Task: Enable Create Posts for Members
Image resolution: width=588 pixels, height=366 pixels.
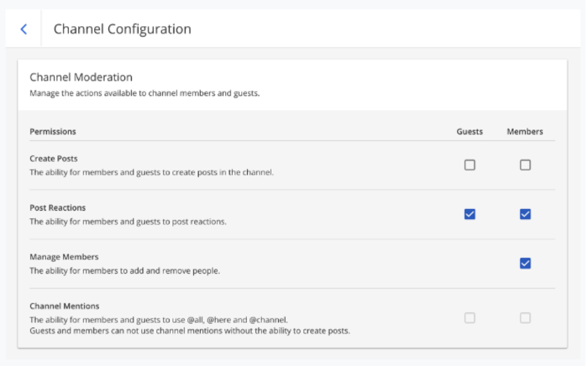Action: (x=525, y=165)
